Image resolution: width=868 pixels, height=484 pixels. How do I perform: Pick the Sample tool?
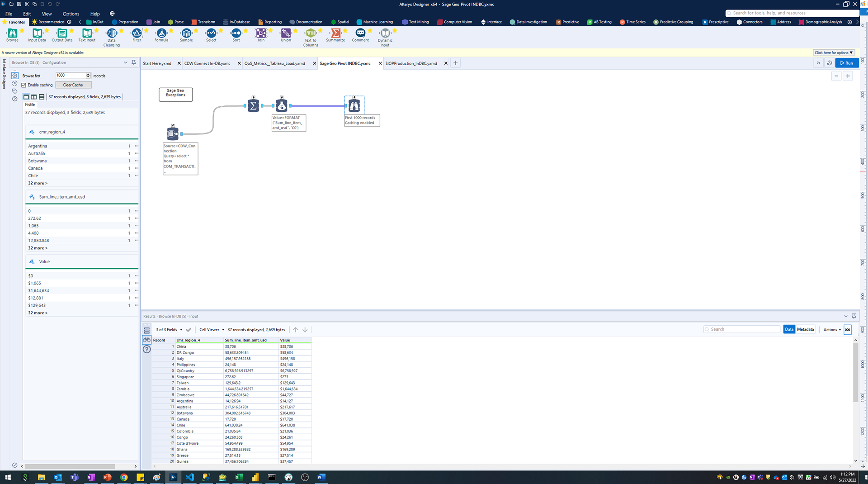[x=186, y=35]
